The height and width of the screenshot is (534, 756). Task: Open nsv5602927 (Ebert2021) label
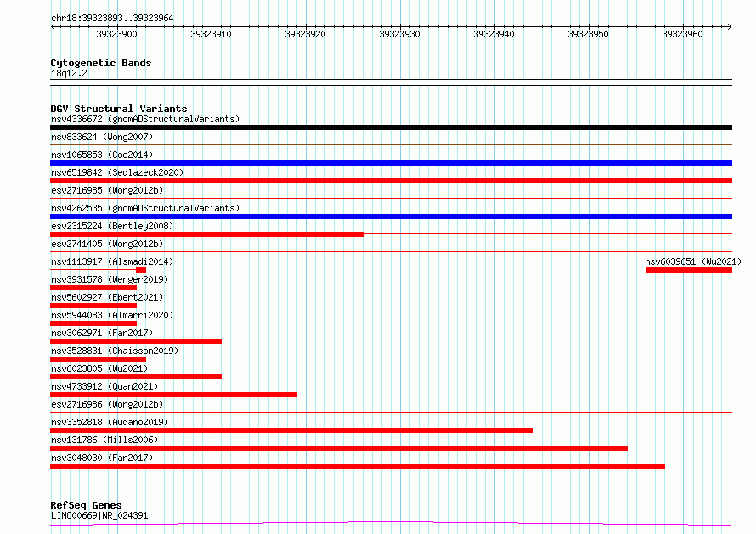[x=107, y=297]
